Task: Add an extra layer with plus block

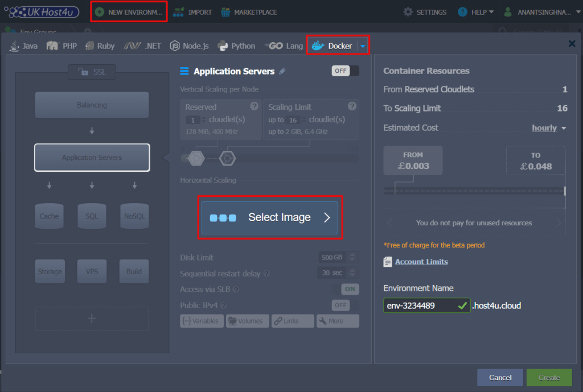Action: (92, 319)
